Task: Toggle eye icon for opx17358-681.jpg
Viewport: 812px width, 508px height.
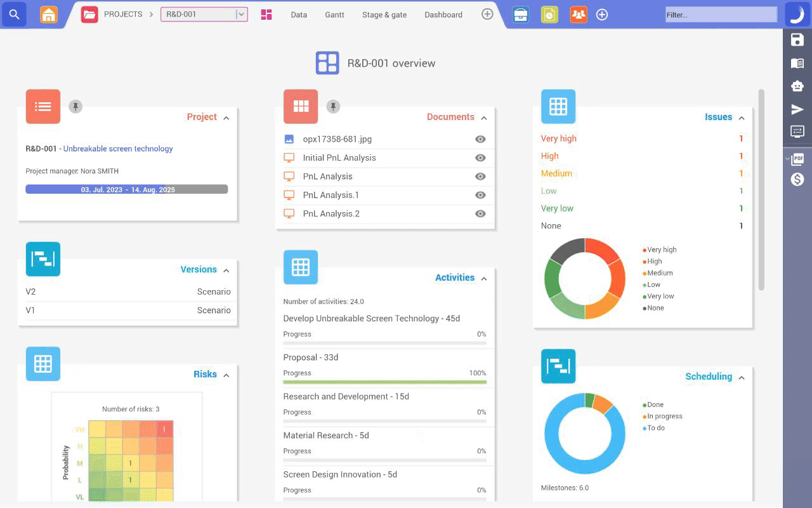Action: coord(480,139)
